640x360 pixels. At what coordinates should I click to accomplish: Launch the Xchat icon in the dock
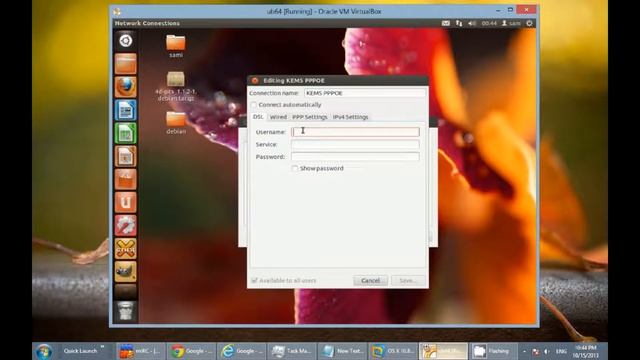(x=125, y=249)
